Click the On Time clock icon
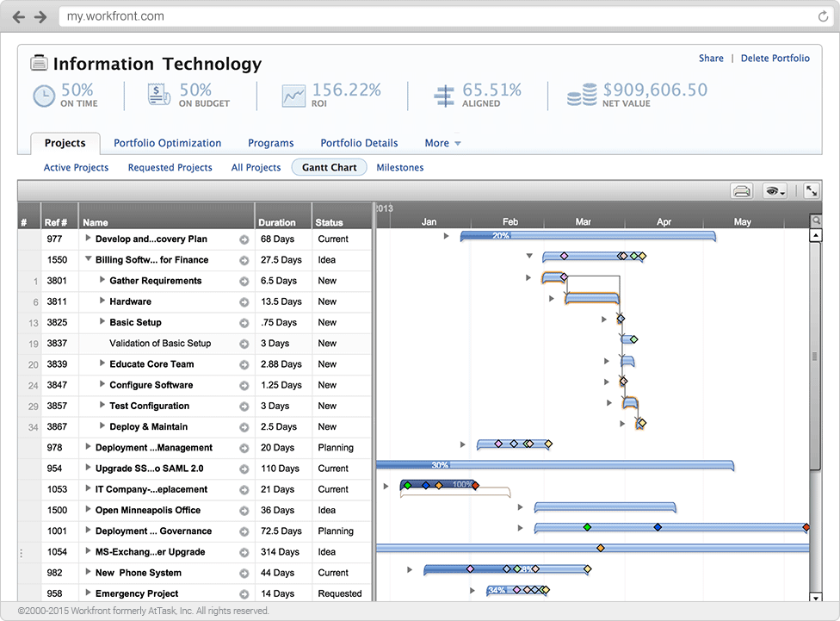 (44, 96)
